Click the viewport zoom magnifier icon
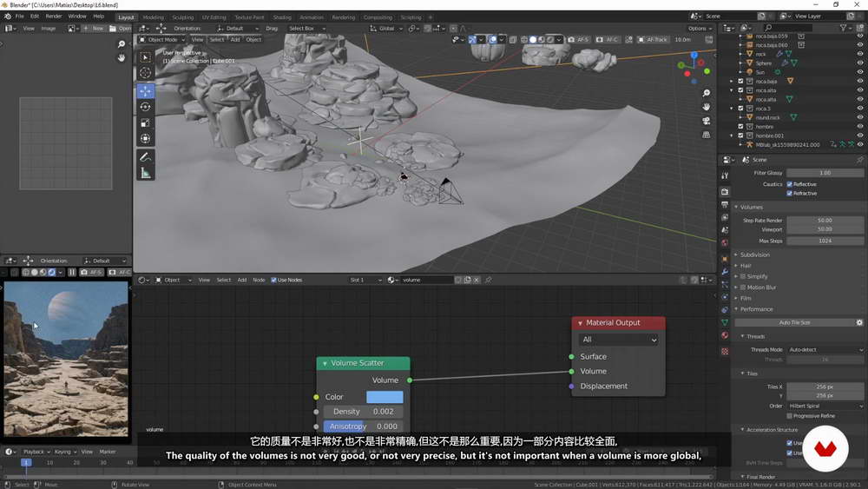The image size is (868, 489). pos(707,93)
